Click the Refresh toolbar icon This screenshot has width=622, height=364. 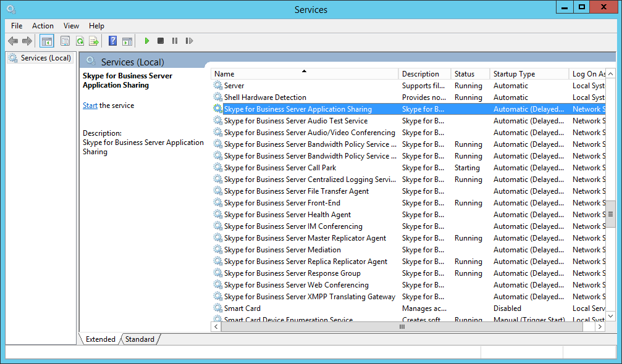(80, 41)
